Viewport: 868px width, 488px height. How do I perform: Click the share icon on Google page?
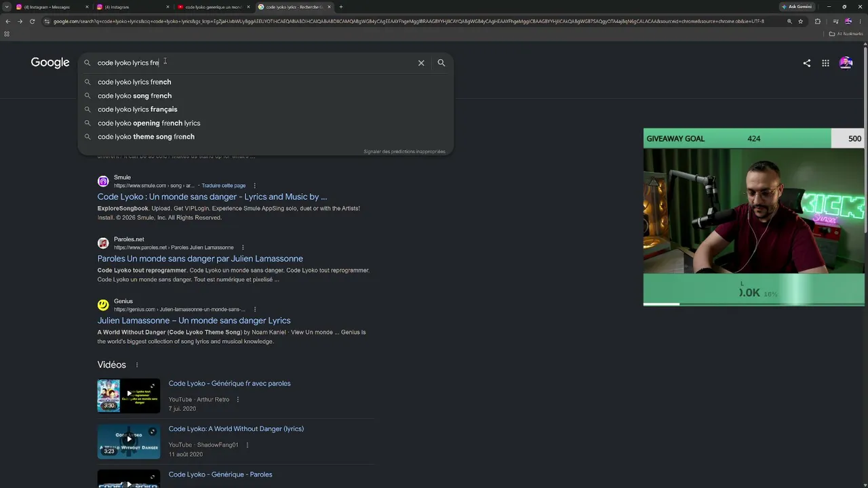[x=807, y=63]
